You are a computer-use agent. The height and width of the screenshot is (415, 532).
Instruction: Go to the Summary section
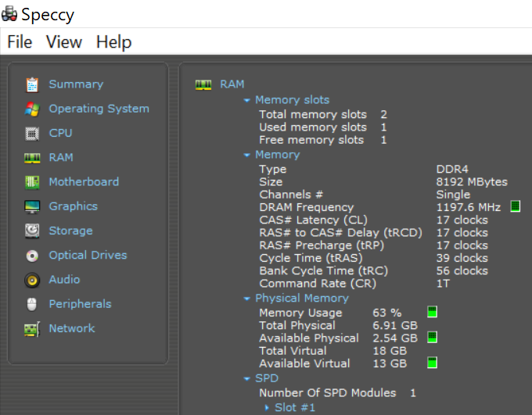pyautogui.click(x=76, y=84)
